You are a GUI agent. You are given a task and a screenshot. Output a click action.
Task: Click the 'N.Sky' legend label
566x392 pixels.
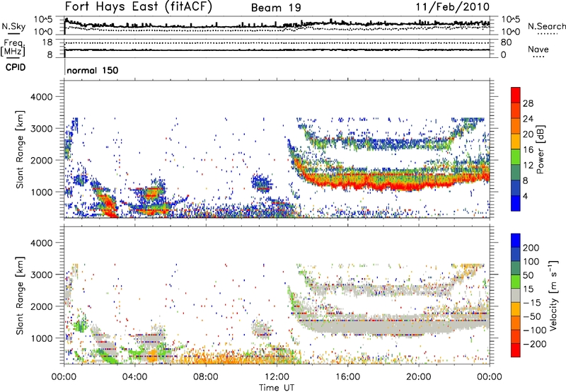pyautogui.click(x=13, y=26)
